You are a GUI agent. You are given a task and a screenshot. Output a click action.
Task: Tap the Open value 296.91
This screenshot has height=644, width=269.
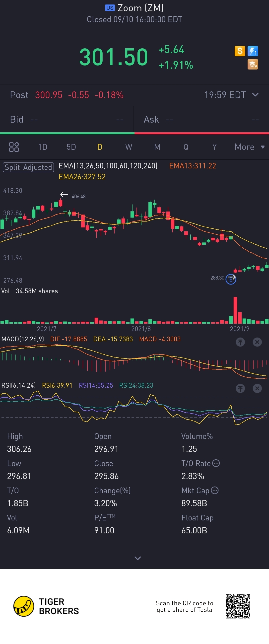(106, 449)
